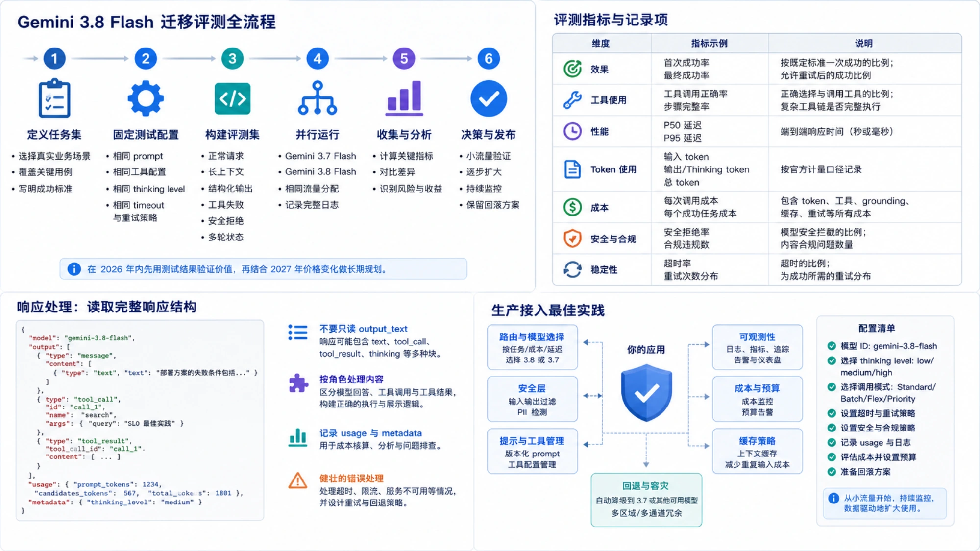Click the checkmark next to 设置超时与重试策略
This screenshot has height=551, width=980.
(832, 413)
